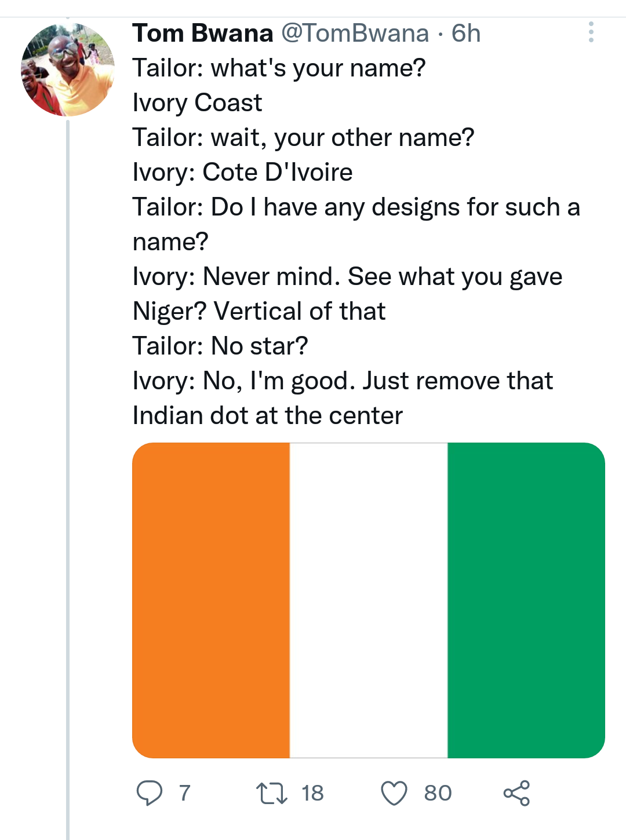Open Tom Bwana's profile picture
Screen dimensions: 626x840
tap(68, 70)
